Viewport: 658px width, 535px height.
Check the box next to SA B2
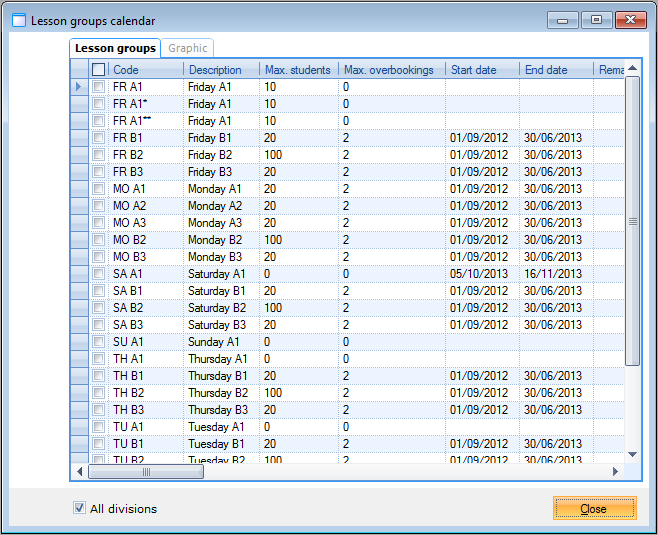click(98, 308)
